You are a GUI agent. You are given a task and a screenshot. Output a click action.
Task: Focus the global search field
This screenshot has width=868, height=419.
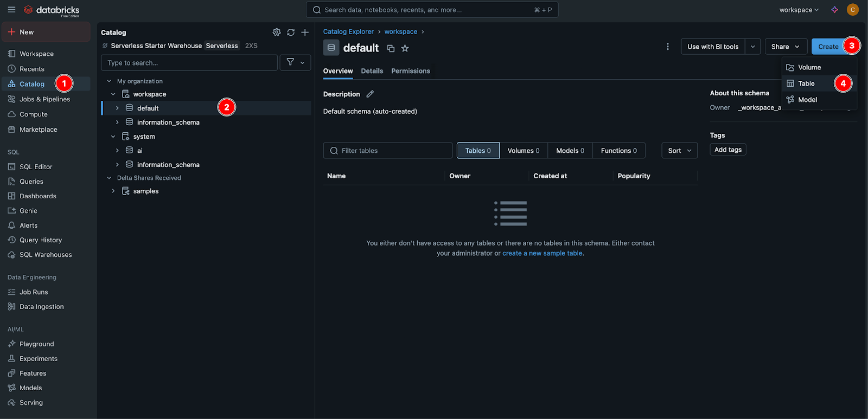coord(432,10)
